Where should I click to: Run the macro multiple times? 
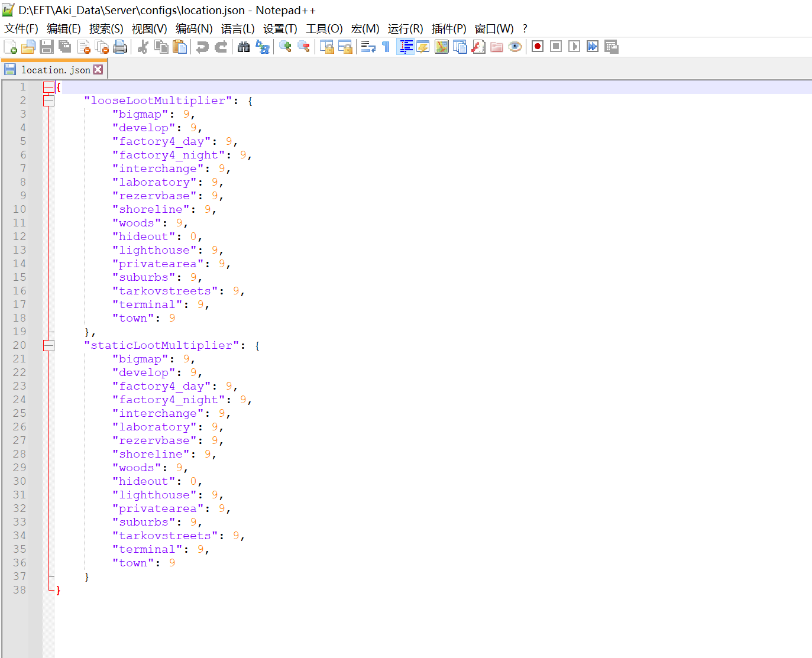[x=593, y=47]
